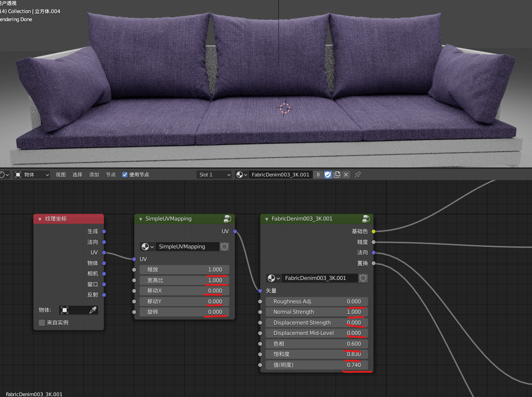Adjust the 色相 value field
The height and width of the screenshot is (397, 532).
(x=317, y=344)
